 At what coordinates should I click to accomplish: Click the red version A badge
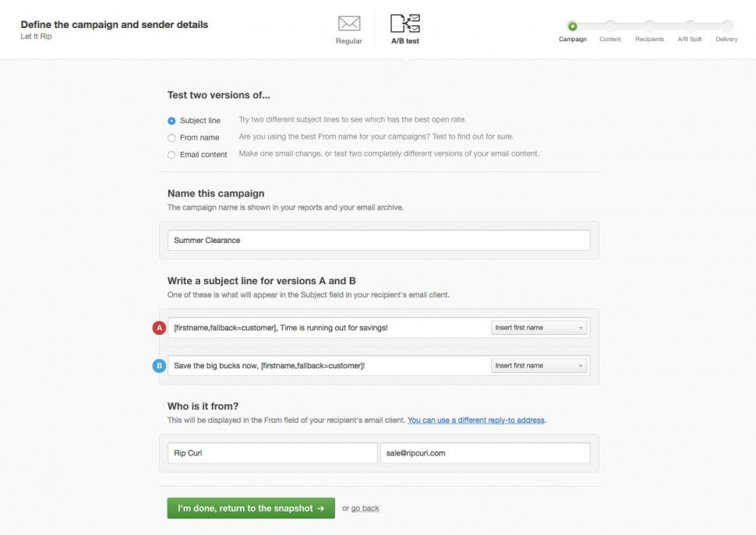pos(160,328)
